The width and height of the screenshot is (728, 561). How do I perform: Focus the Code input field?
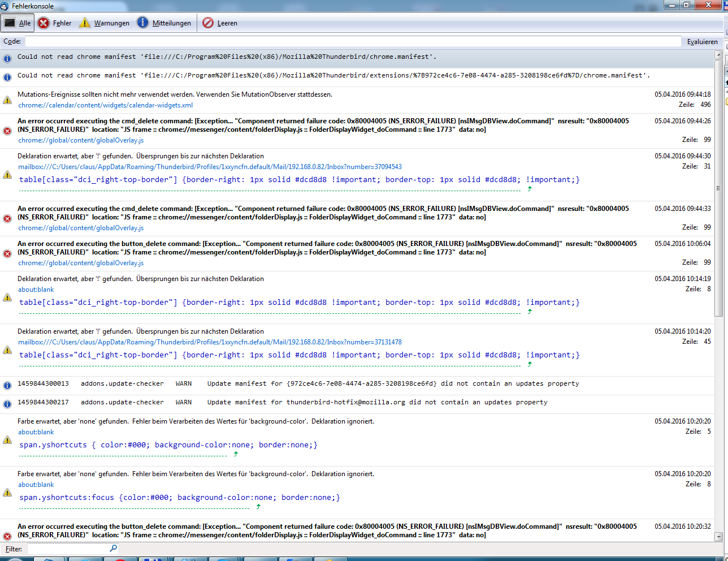(353, 41)
